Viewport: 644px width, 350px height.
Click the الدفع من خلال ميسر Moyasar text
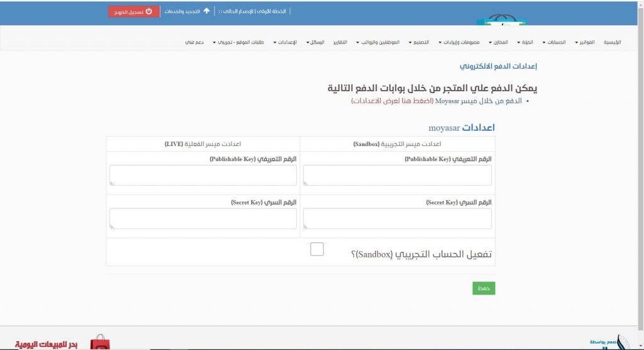pos(478,101)
